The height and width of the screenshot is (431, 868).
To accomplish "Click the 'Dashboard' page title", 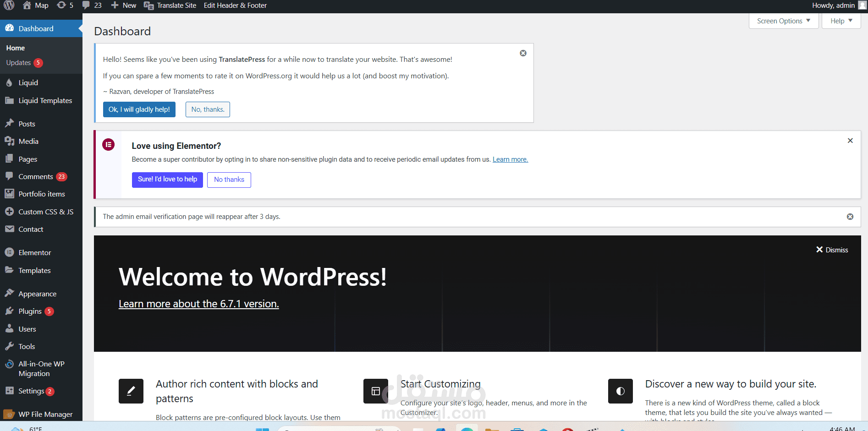I will click(122, 31).
